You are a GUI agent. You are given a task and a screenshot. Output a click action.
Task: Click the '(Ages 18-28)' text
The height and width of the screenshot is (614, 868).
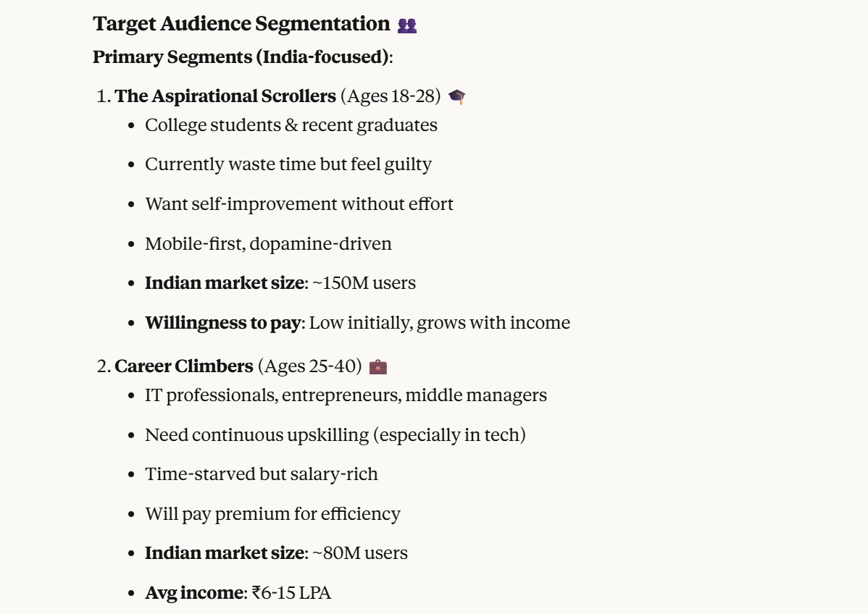[x=391, y=96]
